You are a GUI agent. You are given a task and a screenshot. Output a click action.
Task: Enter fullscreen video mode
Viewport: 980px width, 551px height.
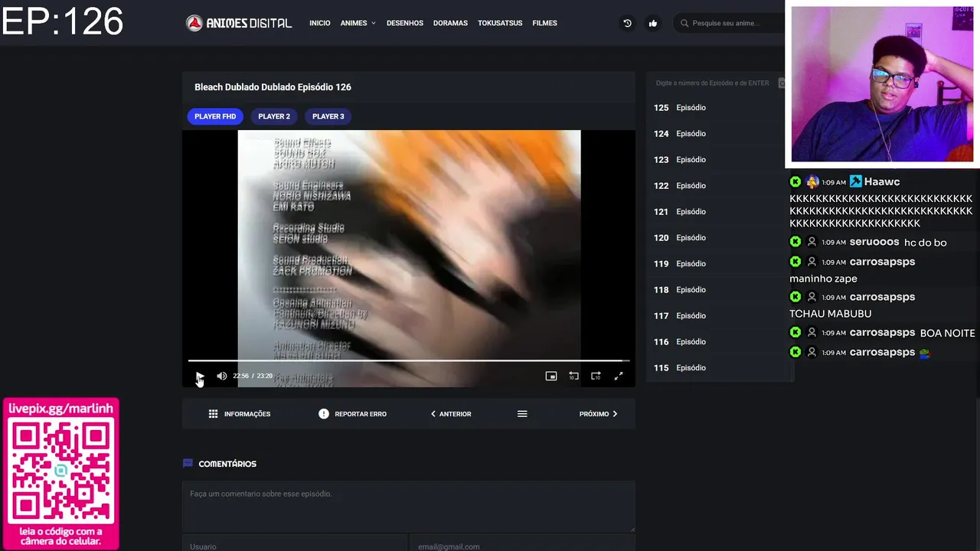[x=619, y=376]
